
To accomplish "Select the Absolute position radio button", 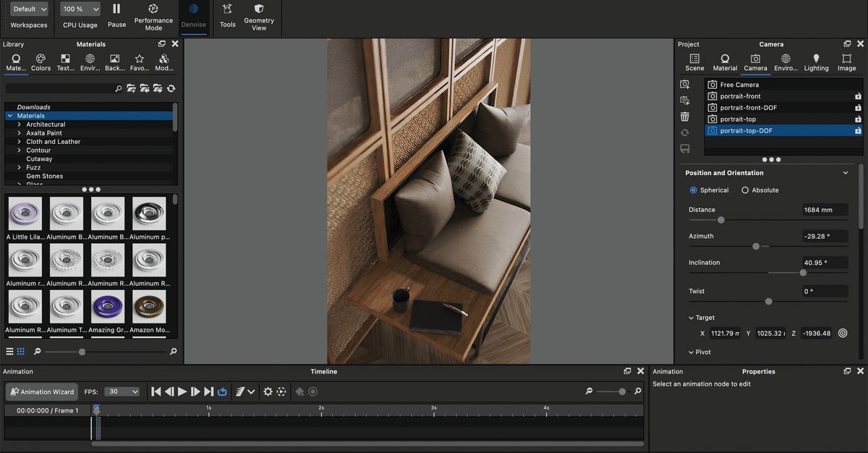I will tap(746, 190).
